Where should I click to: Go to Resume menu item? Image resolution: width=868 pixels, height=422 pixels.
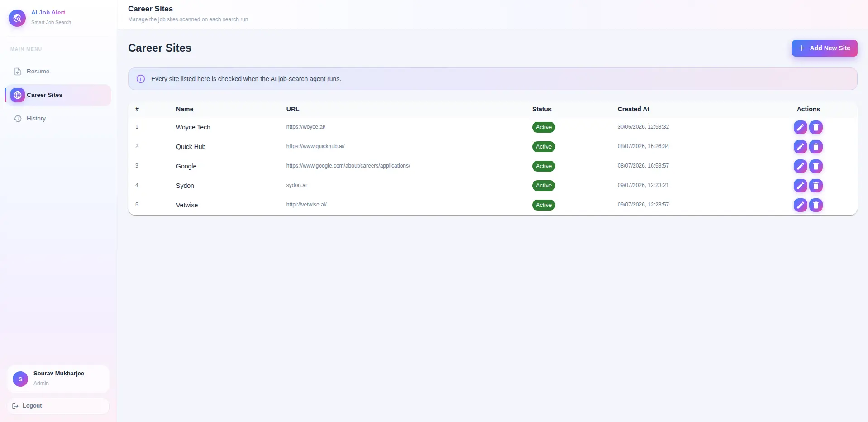[x=58, y=72]
